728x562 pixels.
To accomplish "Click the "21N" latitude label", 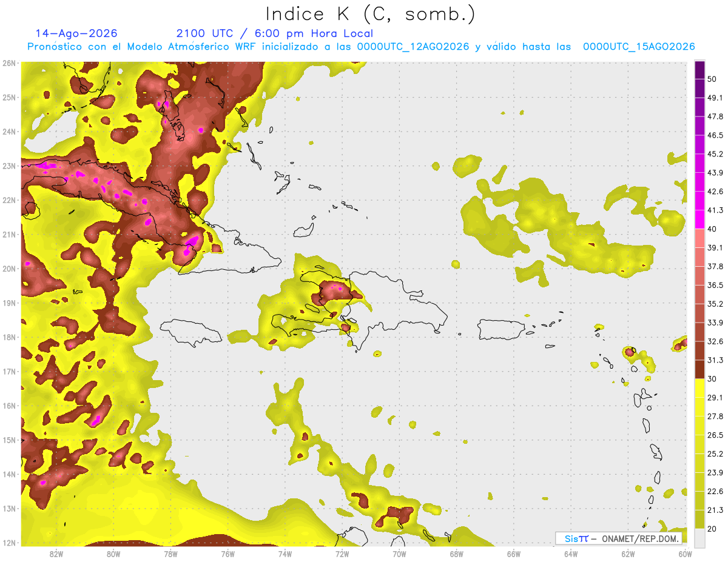I will point(9,234).
